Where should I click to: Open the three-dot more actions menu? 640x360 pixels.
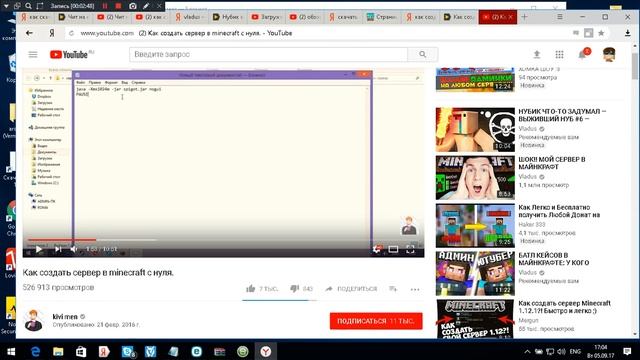pos(415,289)
